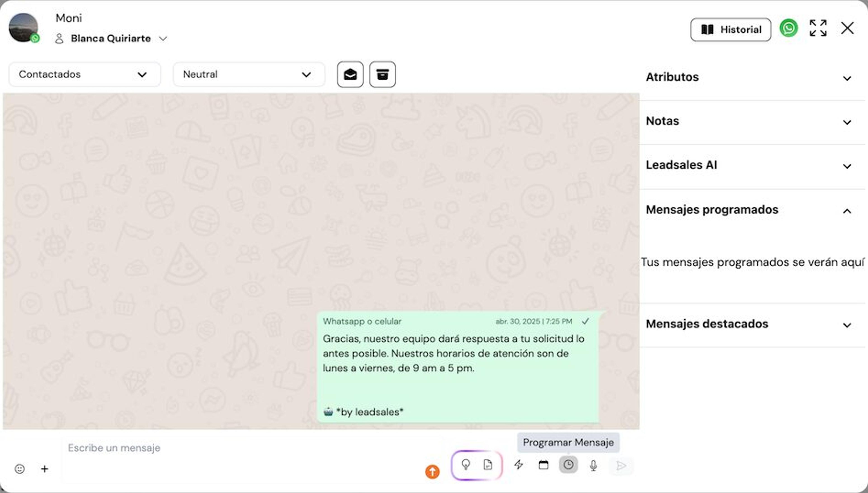The height and width of the screenshot is (493, 868).
Task: Archive the conversation with box icon
Action: 382,75
